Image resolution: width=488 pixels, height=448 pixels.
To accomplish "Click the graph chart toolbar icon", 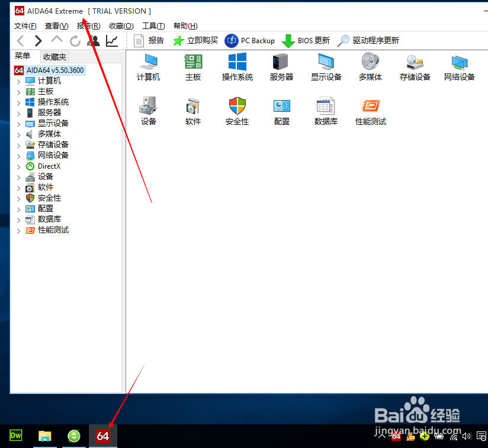I will 112,41.
